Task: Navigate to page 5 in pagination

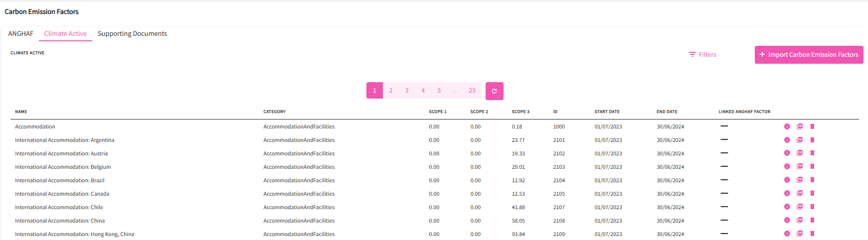Action: [439, 91]
